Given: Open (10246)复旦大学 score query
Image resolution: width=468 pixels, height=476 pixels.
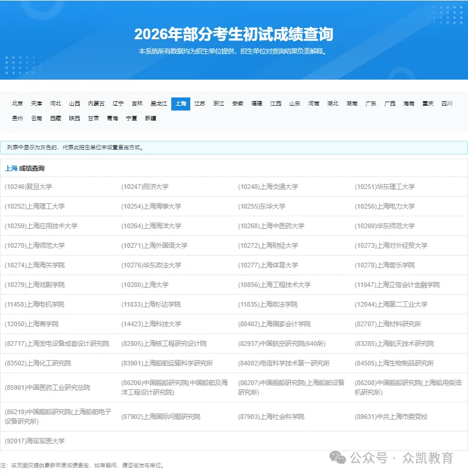Looking at the screenshot, I should 29,187.
